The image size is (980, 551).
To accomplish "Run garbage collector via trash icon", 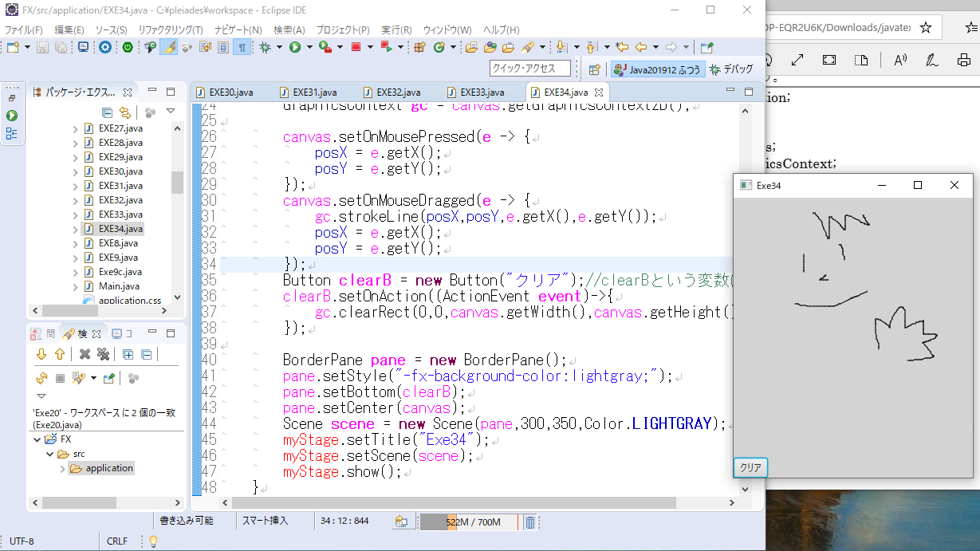I will (x=529, y=522).
